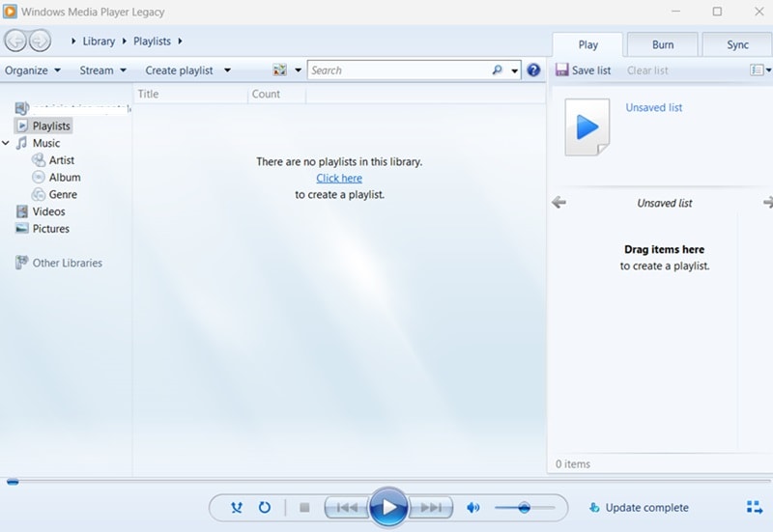Adjust the volume slider
The height and width of the screenshot is (532, 773).
pyautogui.click(x=524, y=507)
